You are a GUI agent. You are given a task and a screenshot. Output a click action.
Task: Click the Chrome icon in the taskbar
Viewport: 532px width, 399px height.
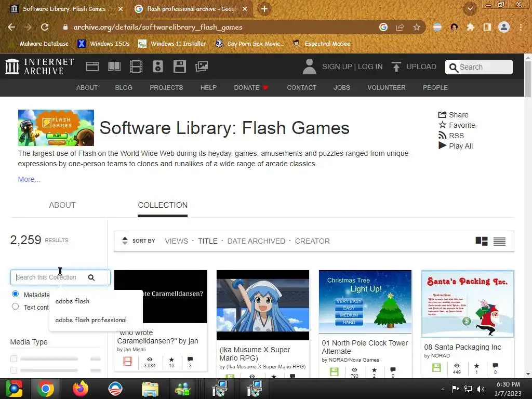tap(46, 389)
